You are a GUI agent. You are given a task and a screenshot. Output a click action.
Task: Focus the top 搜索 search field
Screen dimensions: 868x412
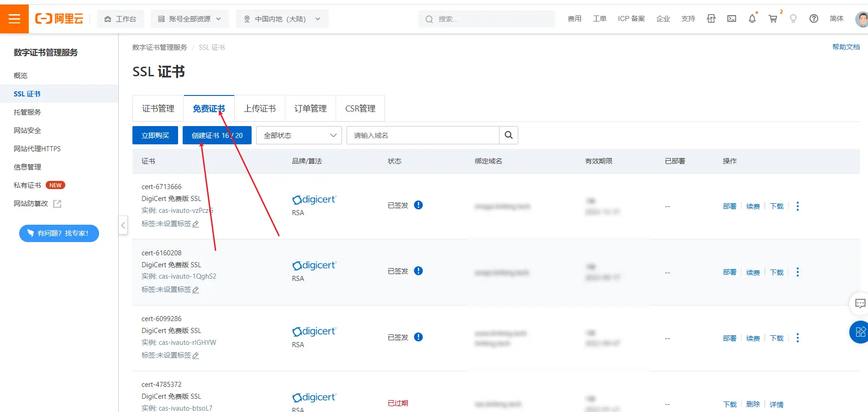point(487,19)
